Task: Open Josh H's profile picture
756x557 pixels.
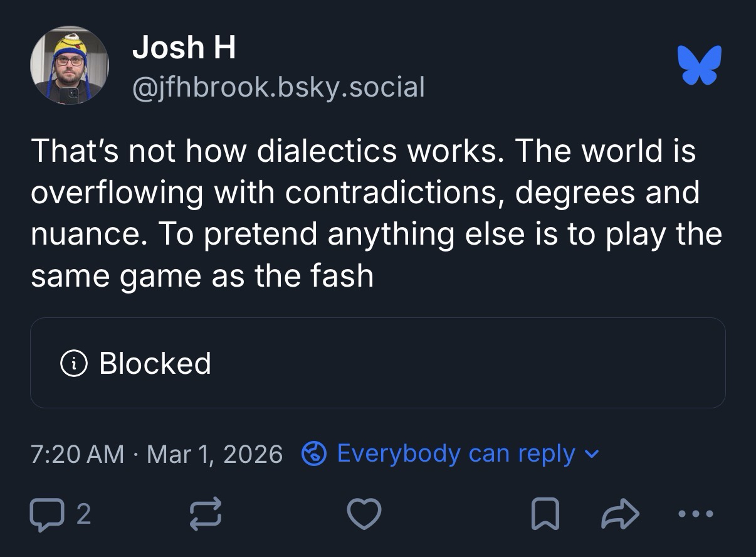Action: pyautogui.click(x=70, y=65)
